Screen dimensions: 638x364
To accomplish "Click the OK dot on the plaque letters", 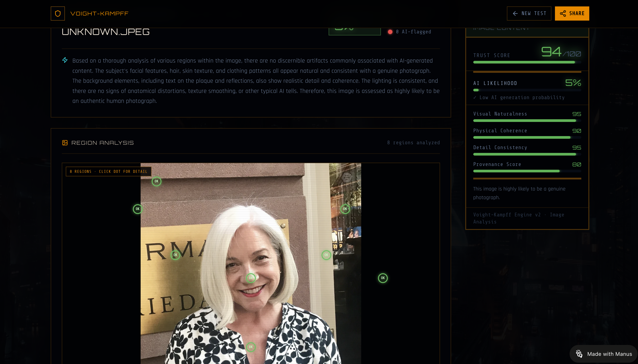I will pyautogui.click(x=175, y=255).
